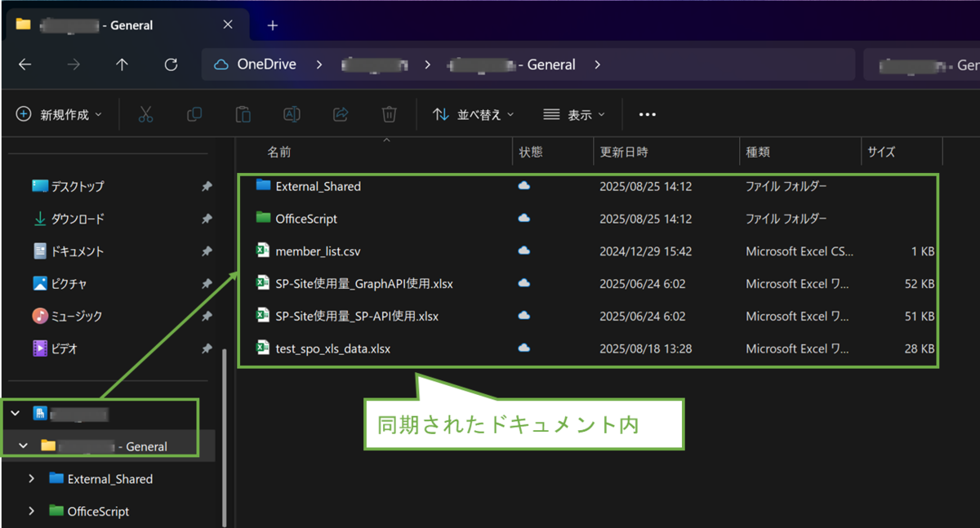The image size is (980, 528).
Task: Unpin ミュージック using its pin icon
Action: [x=207, y=317]
